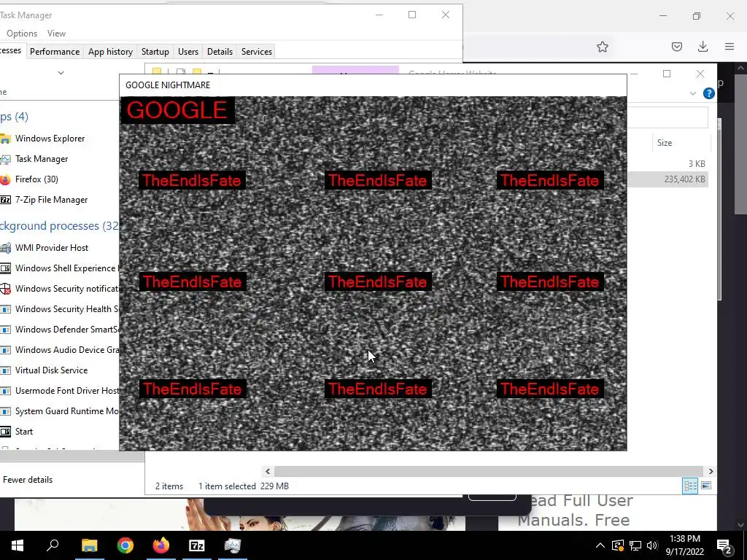Switch to the Details tab
This screenshot has width=747, height=560.
(x=220, y=52)
